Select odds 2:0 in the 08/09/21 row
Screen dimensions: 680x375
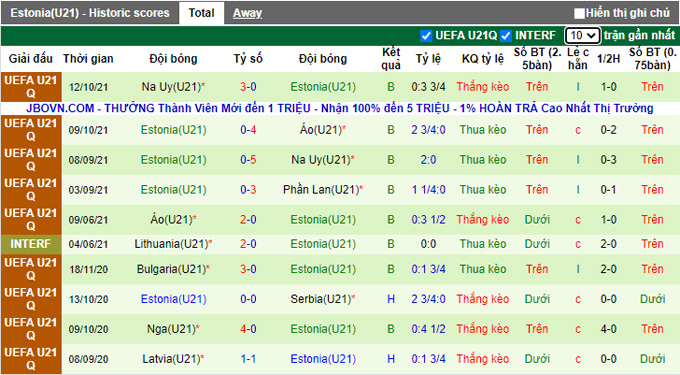pyautogui.click(x=428, y=160)
